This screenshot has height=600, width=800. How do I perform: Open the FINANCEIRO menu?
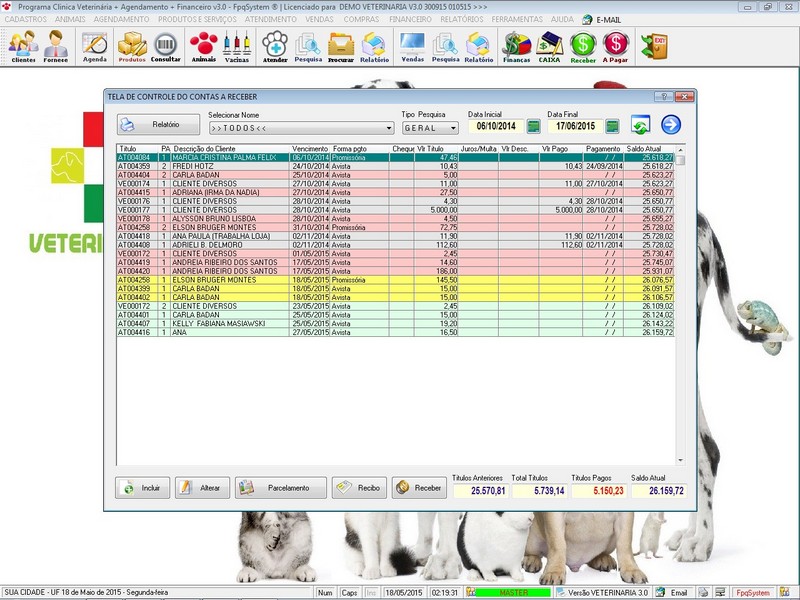pos(410,19)
